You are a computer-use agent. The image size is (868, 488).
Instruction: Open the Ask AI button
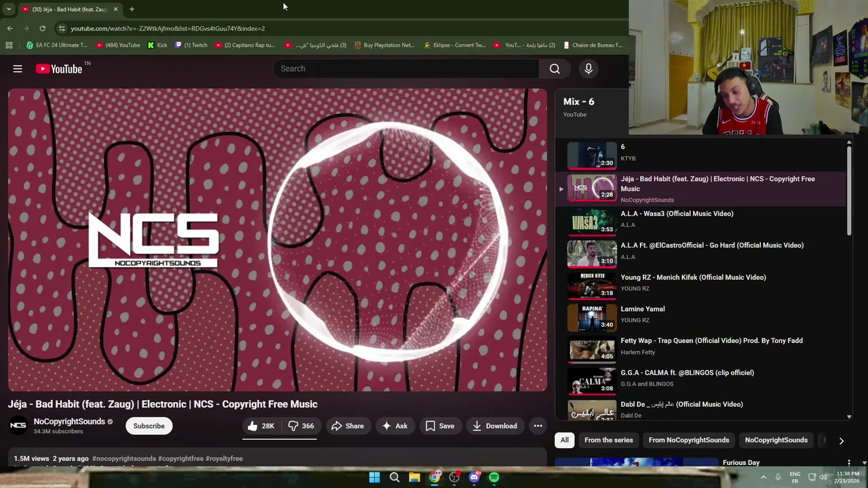[395, 426]
